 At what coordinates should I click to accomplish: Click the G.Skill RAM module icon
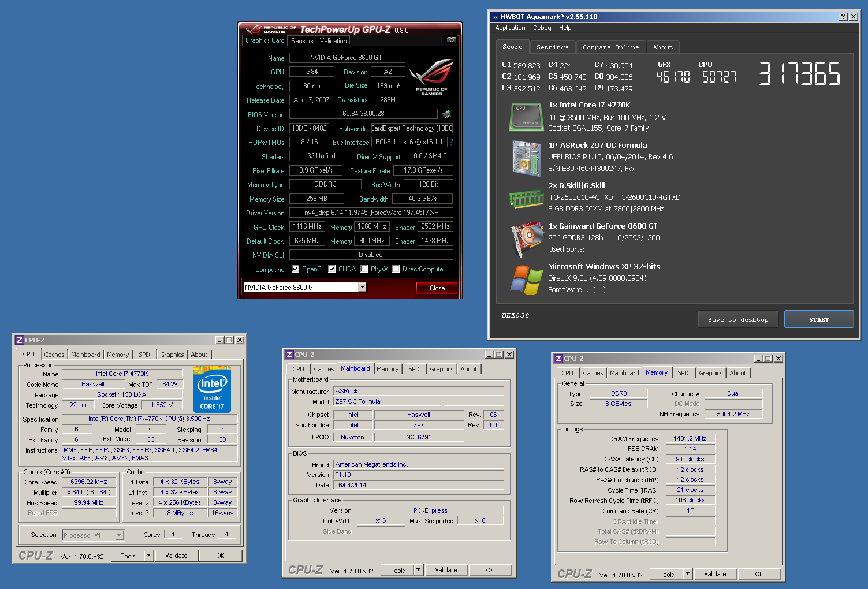(526, 199)
